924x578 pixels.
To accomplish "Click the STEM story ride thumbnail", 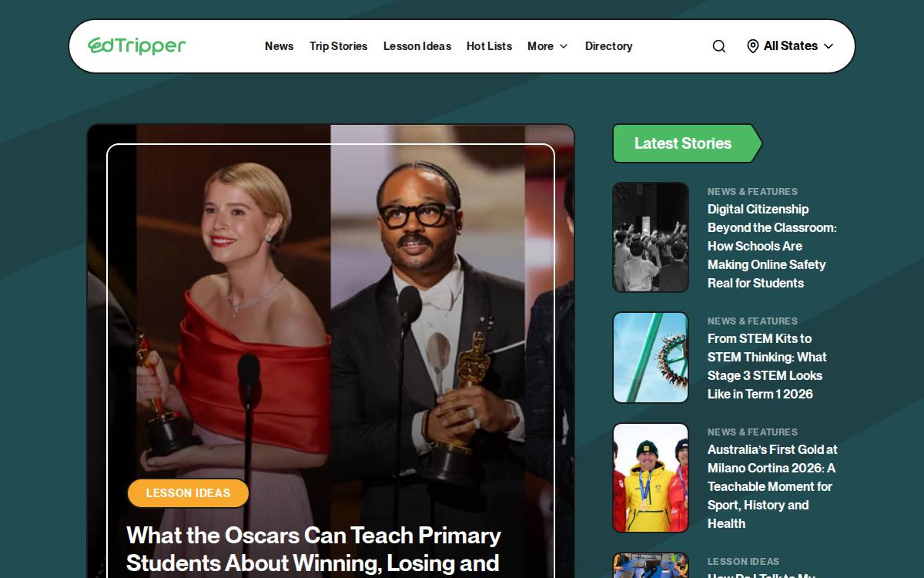I will [651, 358].
